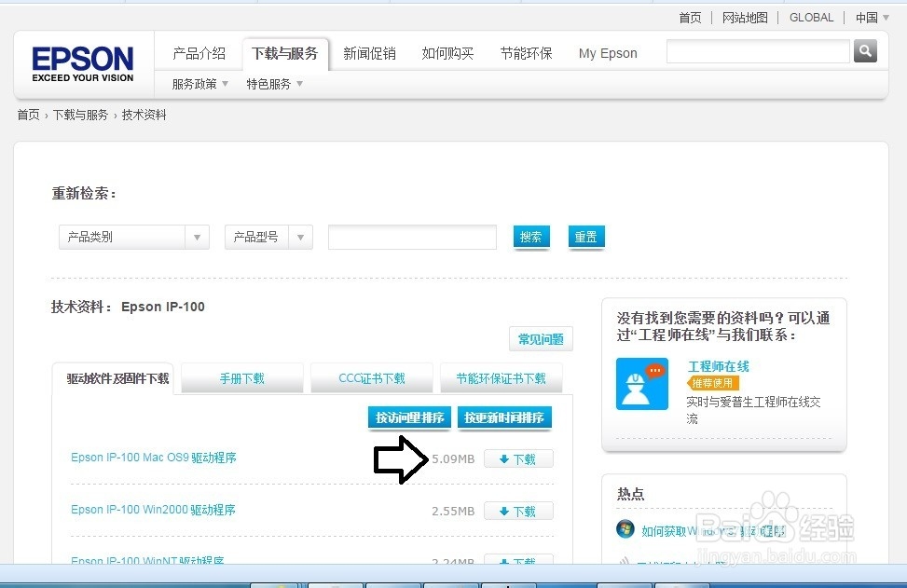Screen dimensions: 907x588
Task: Open the 特色服务 dropdown menu
Action: tap(274, 85)
